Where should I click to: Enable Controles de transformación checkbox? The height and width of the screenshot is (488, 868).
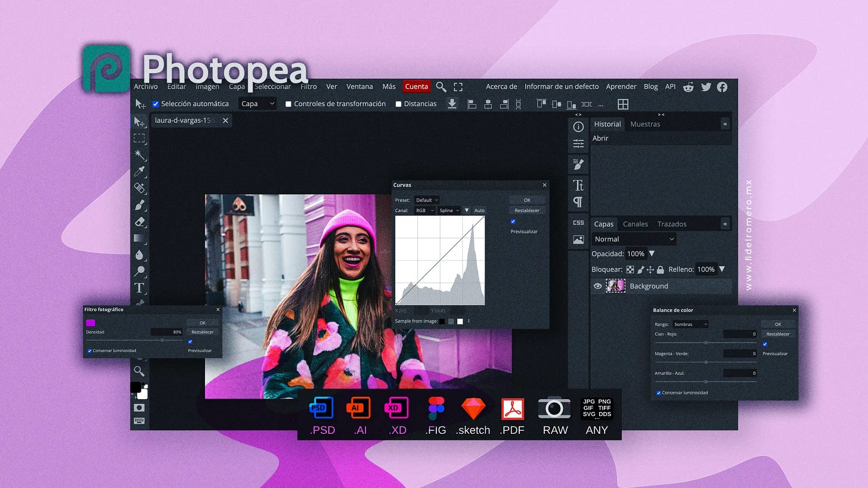[x=289, y=104]
